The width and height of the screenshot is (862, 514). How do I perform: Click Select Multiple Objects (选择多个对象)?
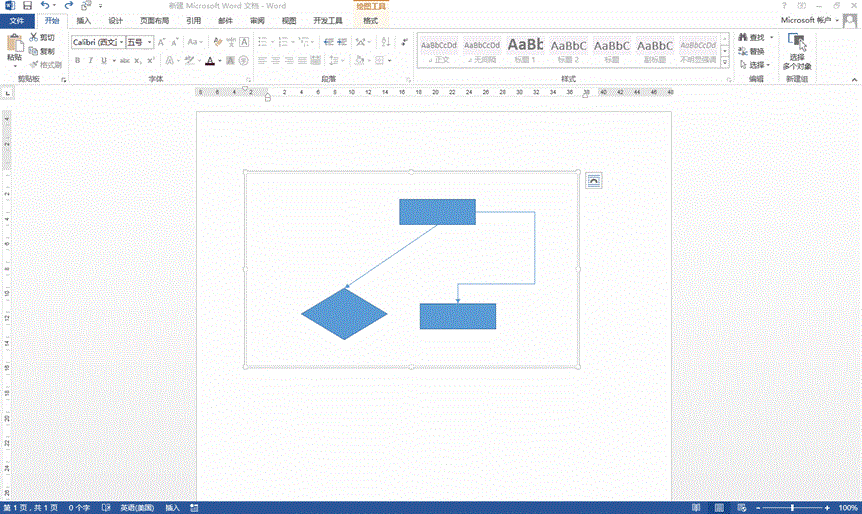797,52
